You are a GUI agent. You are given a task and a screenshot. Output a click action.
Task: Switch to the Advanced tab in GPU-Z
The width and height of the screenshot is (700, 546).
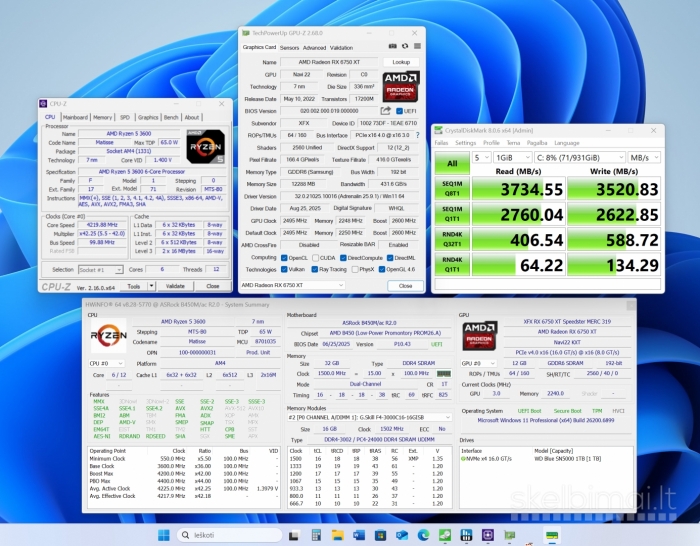[x=314, y=47]
